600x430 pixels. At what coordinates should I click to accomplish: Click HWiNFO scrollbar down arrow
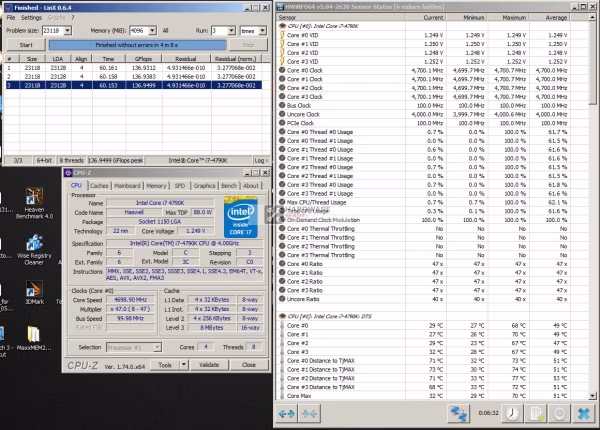pyautogui.click(x=592, y=396)
